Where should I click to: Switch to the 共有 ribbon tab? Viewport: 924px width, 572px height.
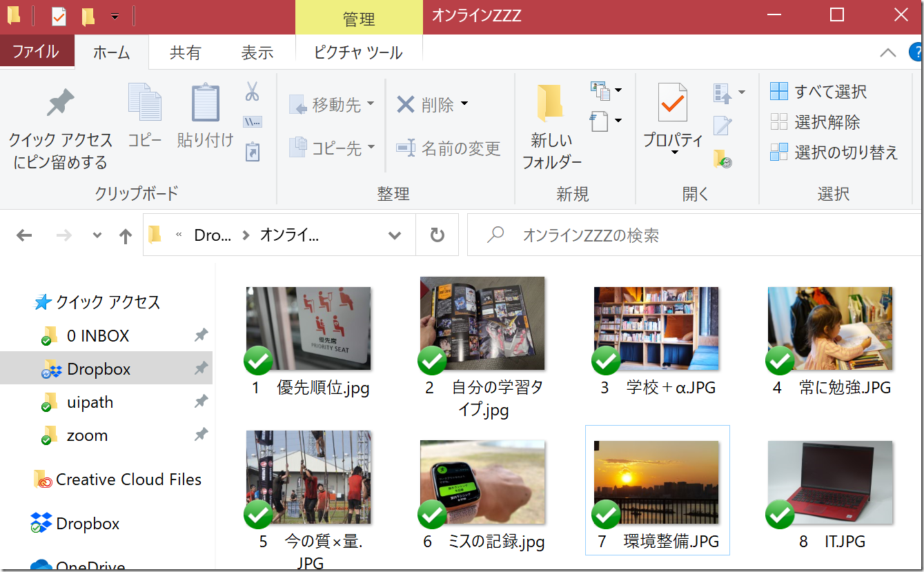185,52
